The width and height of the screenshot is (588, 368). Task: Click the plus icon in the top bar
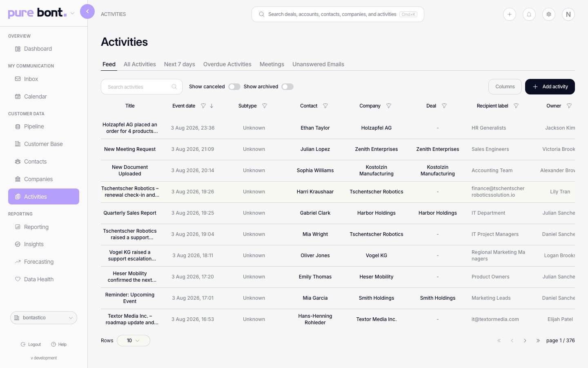coord(510,14)
